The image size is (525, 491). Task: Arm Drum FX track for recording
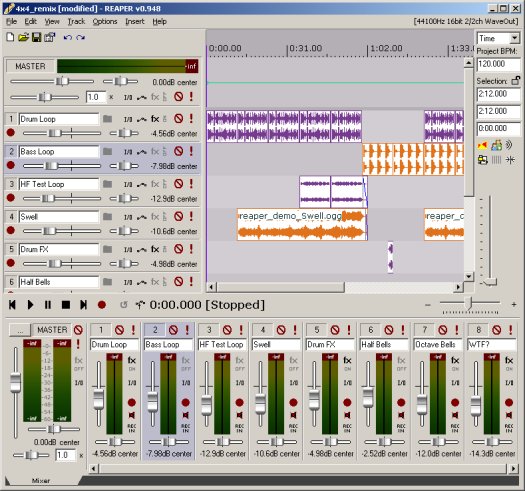click(x=11, y=263)
